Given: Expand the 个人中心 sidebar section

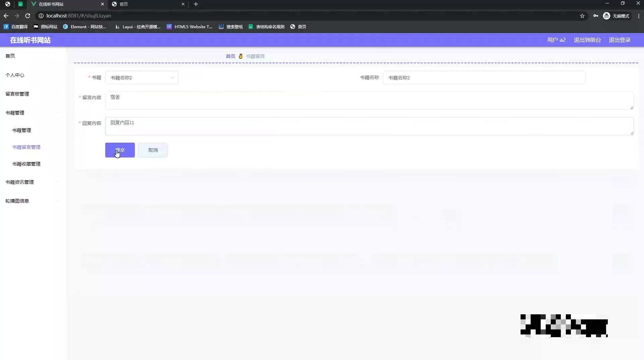Looking at the screenshot, I should click(15, 75).
